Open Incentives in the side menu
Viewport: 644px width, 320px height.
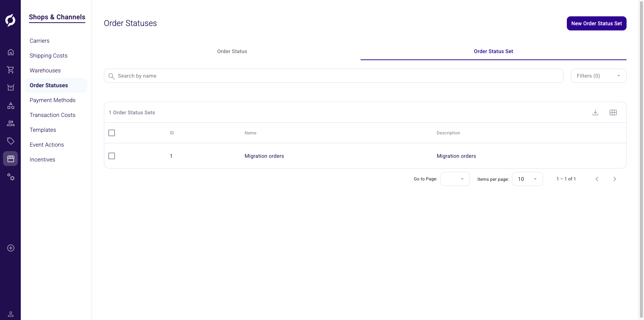tap(42, 160)
